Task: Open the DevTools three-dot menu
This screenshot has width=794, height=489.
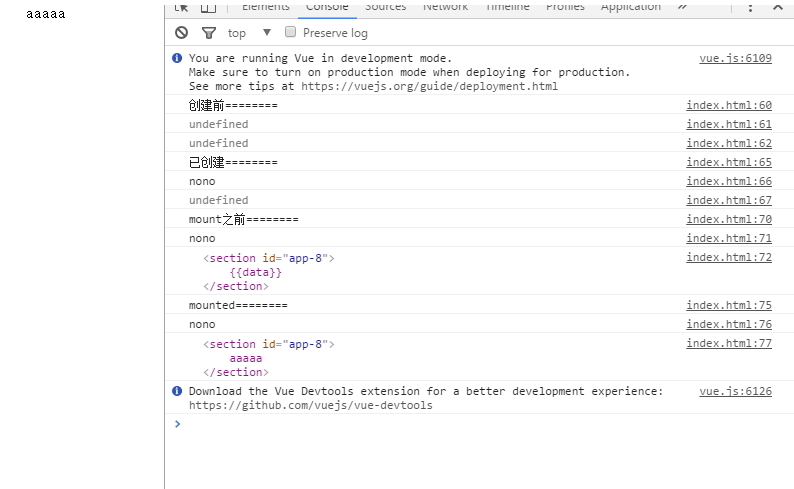Action: [x=750, y=7]
